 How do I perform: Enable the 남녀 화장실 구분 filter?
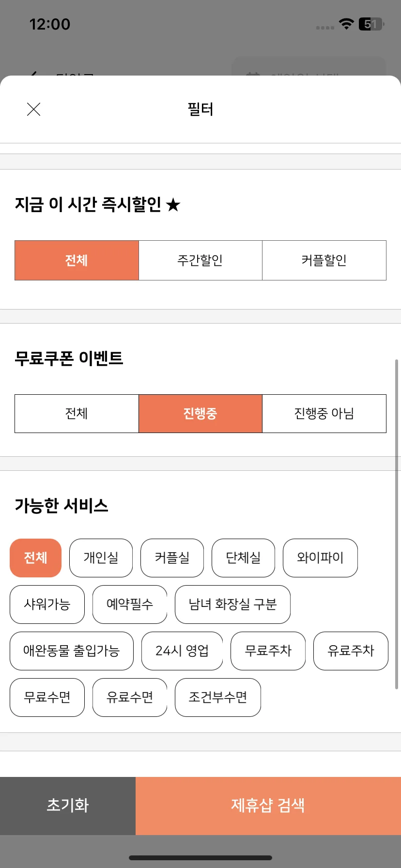[x=232, y=604]
